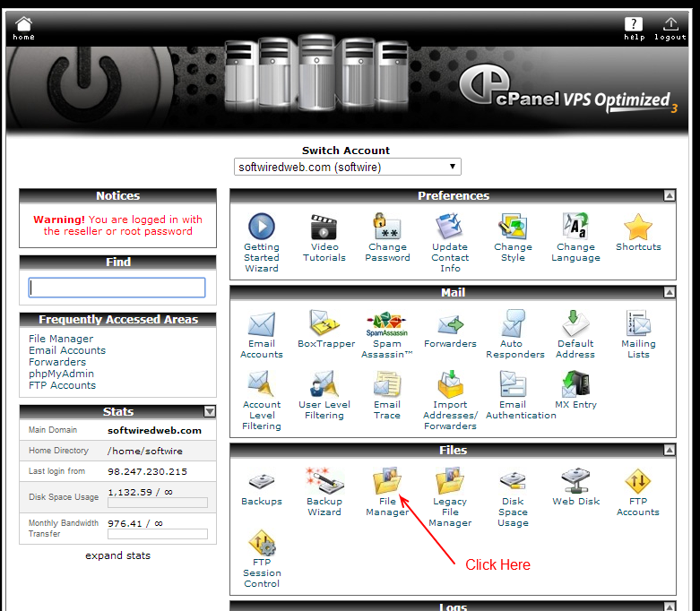Collapse the Files section
700x611 pixels.
click(x=670, y=450)
